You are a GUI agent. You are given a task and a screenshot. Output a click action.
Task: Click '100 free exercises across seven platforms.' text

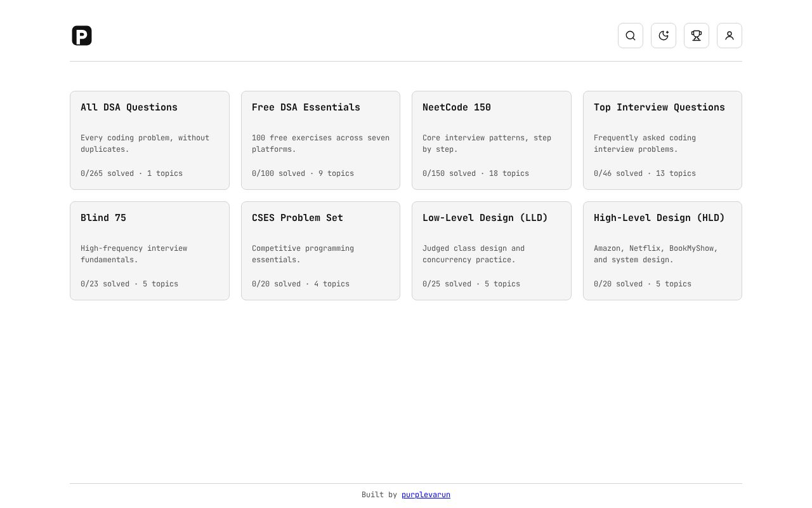click(x=320, y=144)
